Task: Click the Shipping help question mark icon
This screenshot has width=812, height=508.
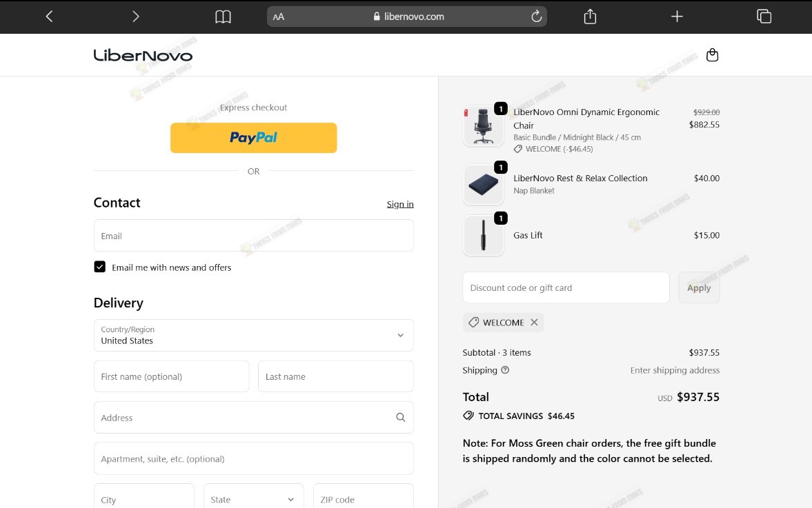Action: (505, 370)
